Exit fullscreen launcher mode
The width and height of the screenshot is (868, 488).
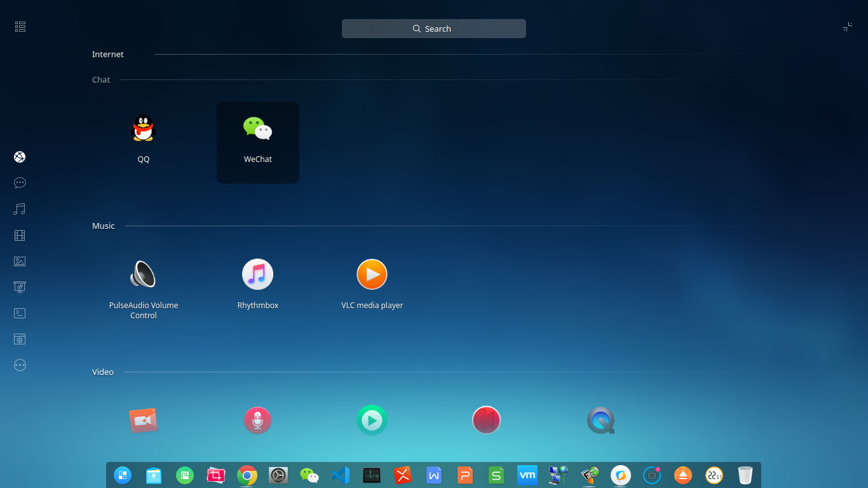click(848, 27)
